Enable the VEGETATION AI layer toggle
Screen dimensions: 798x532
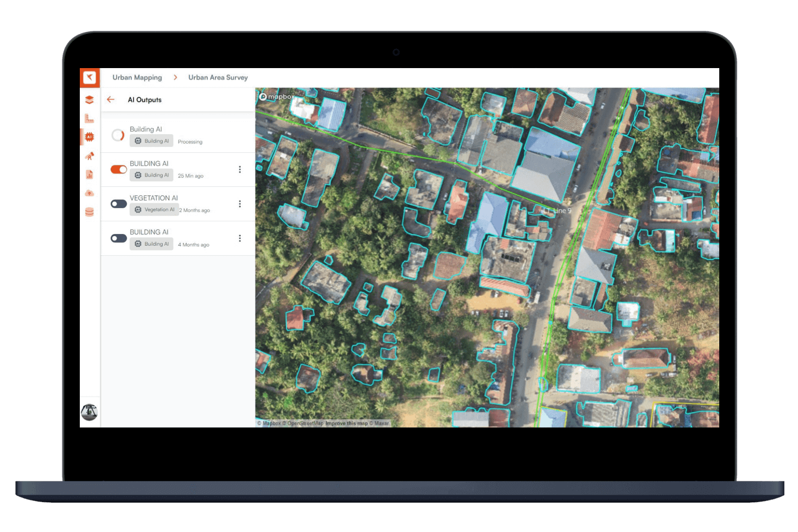tap(118, 204)
